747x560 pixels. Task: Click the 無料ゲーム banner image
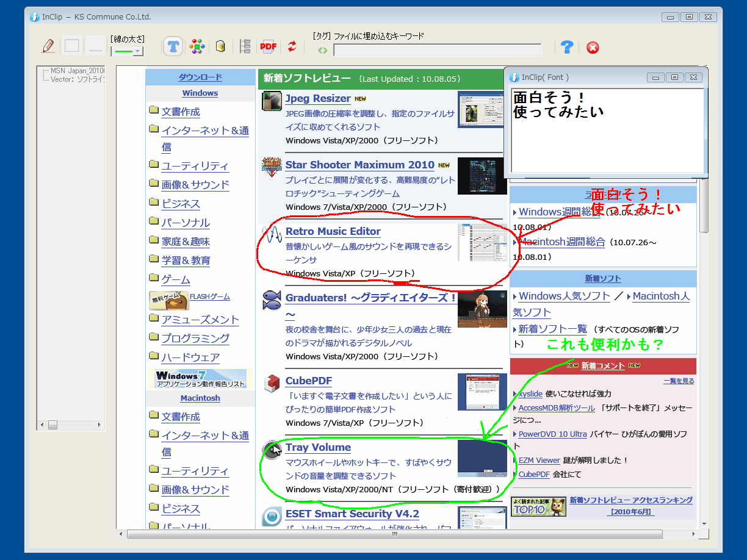coord(169,300)
